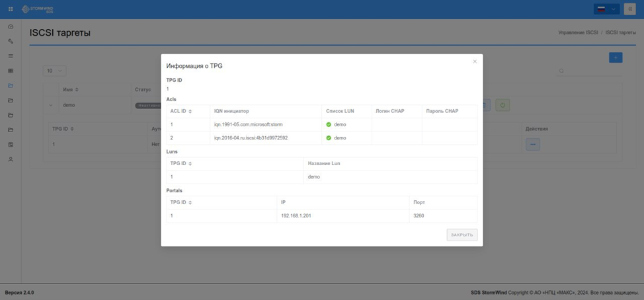The height and width of the screenshot is (300, 644).
Task: Click the blue plus add-target button
Action: (x=616, y=58)
